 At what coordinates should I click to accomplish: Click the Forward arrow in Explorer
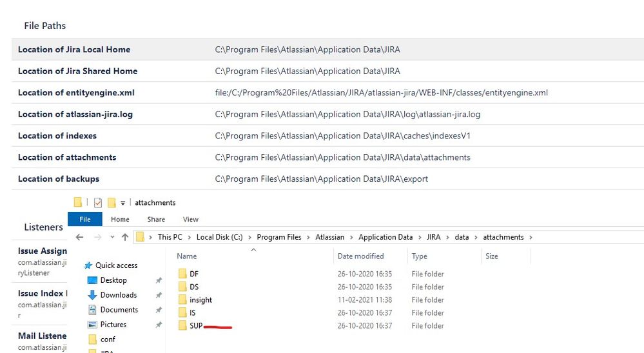(x=97, y=237)
